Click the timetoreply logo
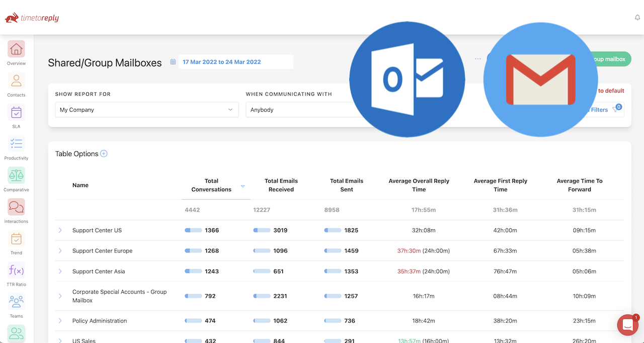This screenshot has width=644, height=343. click(x=32, y=18)
